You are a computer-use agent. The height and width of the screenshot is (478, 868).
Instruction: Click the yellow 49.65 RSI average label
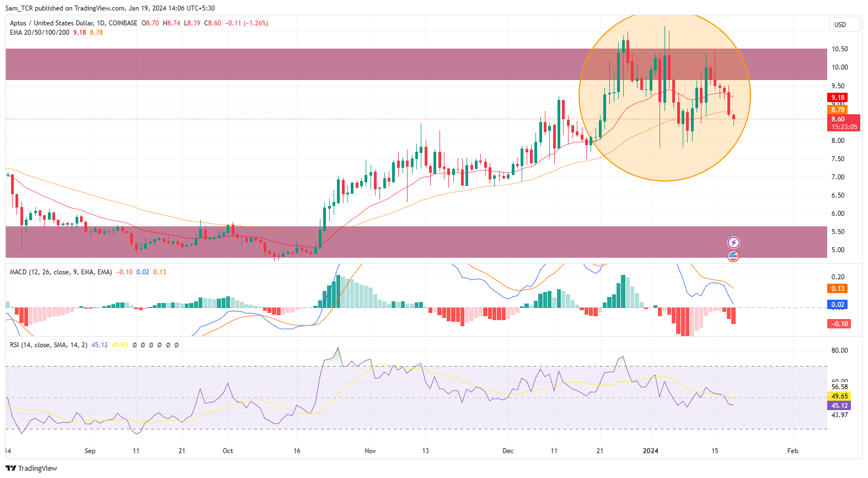point(840,396)
